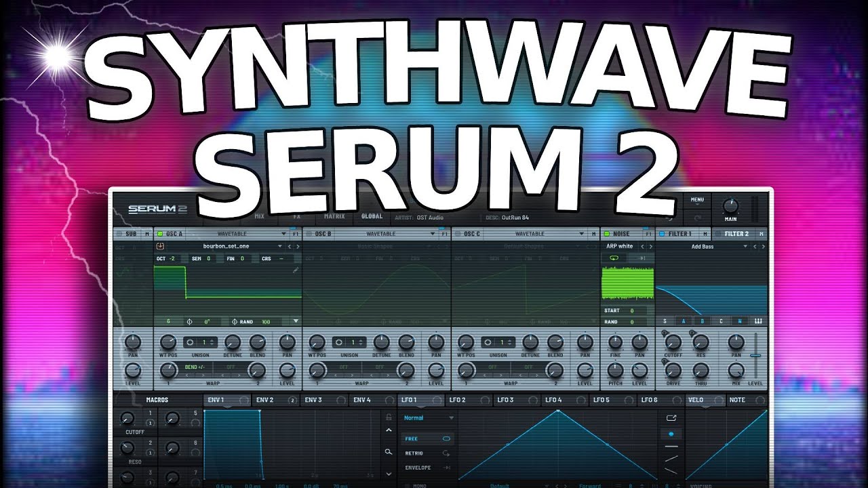The height and width of the screenshot is (488, 868).
Task: Select next noise sample arrow by ARP white
Action: 650,246
